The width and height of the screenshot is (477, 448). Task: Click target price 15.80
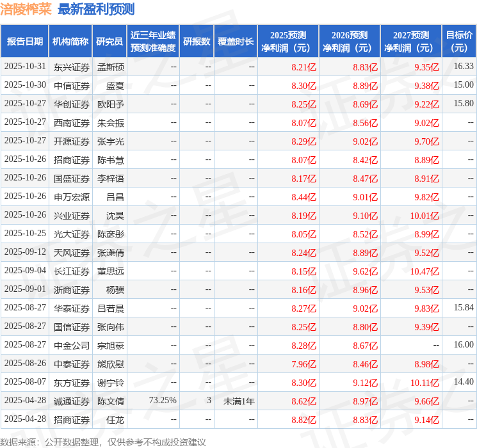(x=464, y=104)
